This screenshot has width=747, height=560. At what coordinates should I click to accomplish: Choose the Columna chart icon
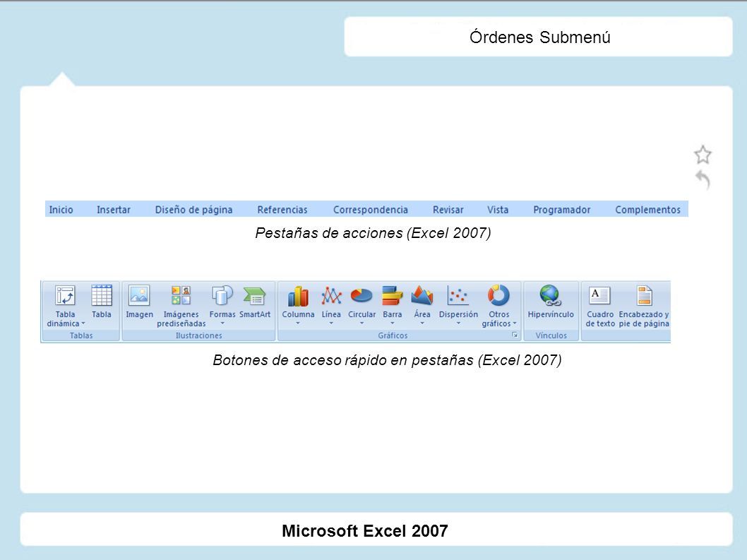tap(298, 296)
